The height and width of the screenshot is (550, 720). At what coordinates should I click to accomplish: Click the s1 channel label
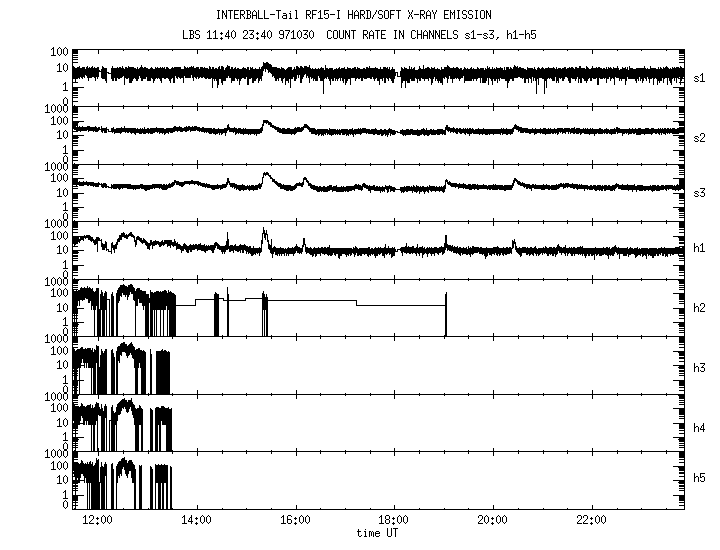[699, 78]
